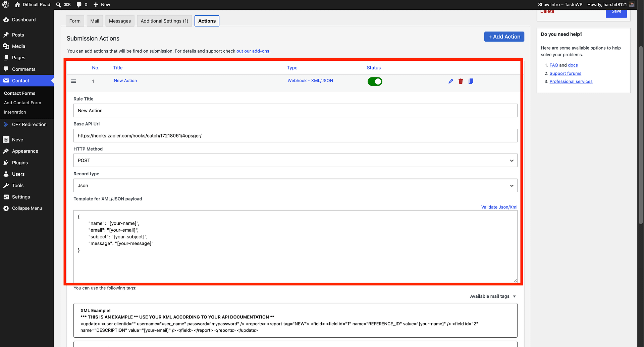Screen dimensions: 644x347
Task: Open the Professional services link
Action: click(571, 81)
